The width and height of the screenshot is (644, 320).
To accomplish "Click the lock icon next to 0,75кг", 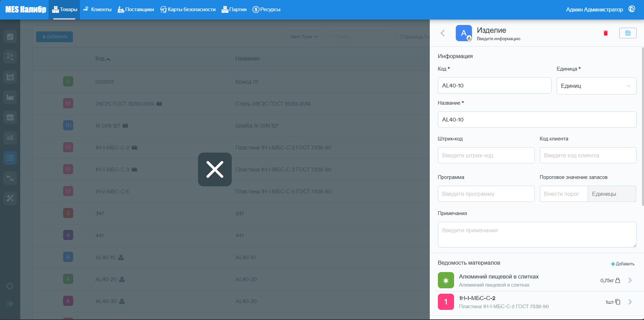I will click(x=618, y=281).
